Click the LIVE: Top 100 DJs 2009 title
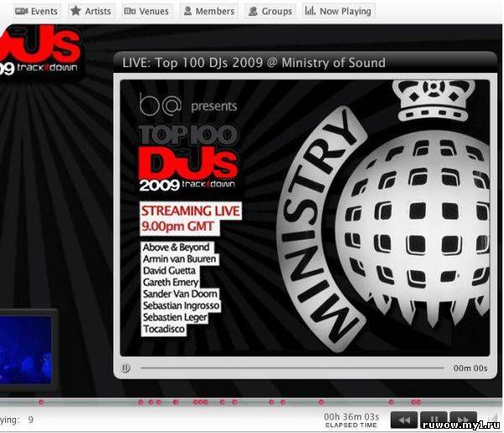504x433 pixels. [254, 63]
